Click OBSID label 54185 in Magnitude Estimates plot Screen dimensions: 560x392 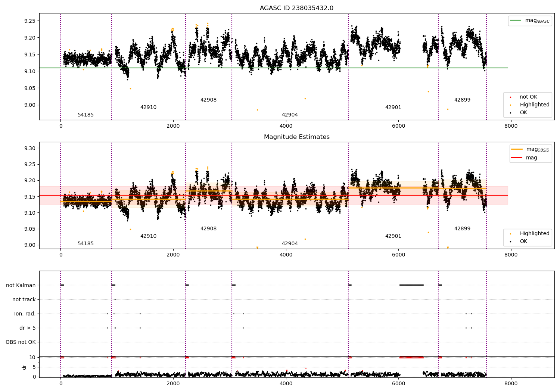(85, 244)
